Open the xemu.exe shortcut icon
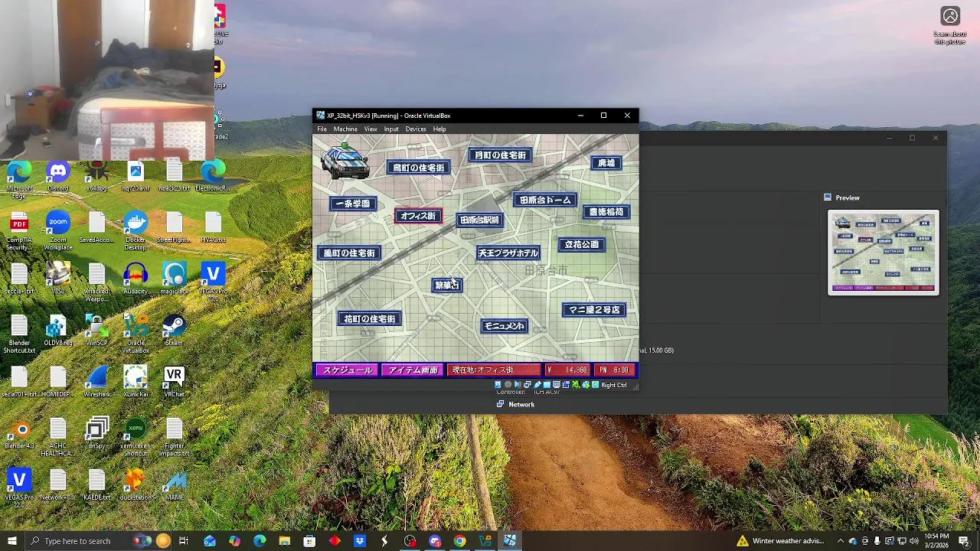Viewport: 980px width, 551px height. (136, 437)
